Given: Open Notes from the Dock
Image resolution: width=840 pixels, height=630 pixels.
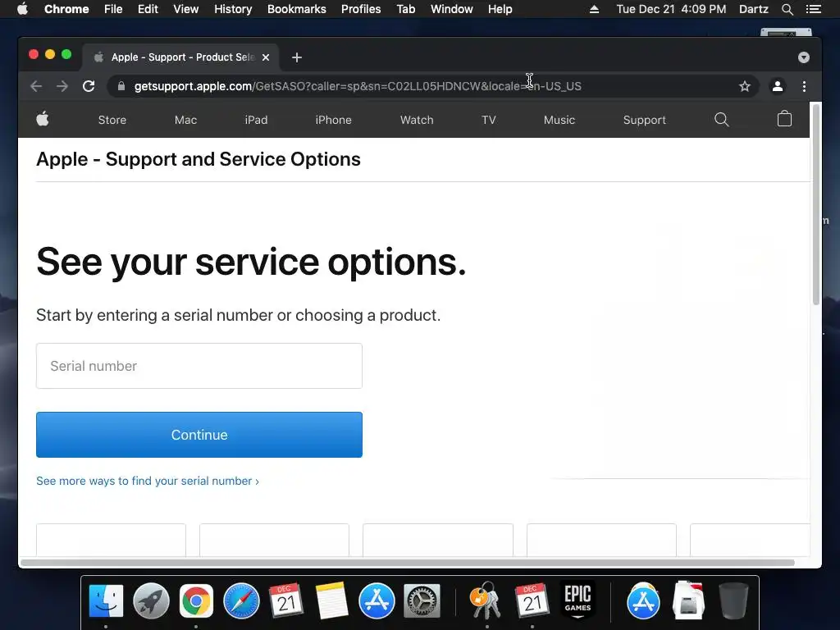Looking at the screenshot, I should 331,600.
